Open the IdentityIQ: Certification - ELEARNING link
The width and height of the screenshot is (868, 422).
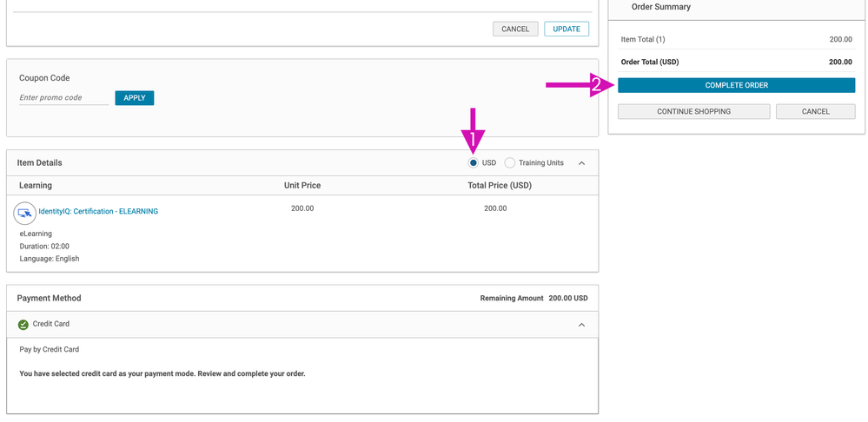(x=98, y=211)
